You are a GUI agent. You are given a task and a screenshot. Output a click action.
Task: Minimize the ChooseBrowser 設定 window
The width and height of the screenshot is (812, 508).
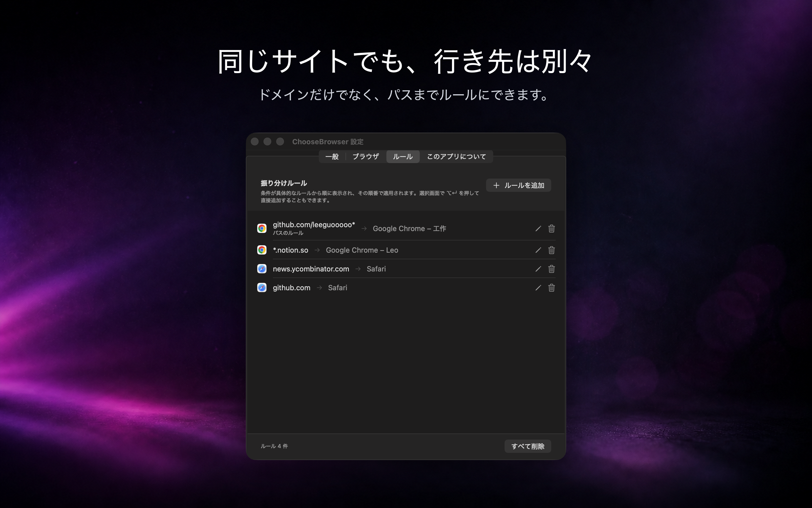click(x=267, y=142)
